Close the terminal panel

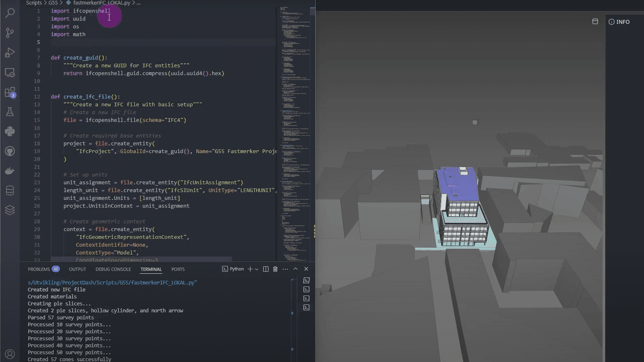pos(306,269)
